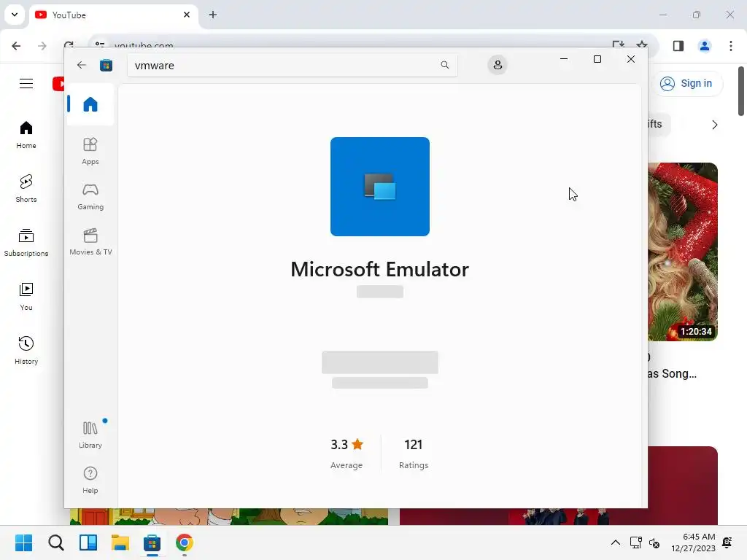Click Chrome forward navigation arrow
The height and width of the screenshot is (560, 747).
42,46
